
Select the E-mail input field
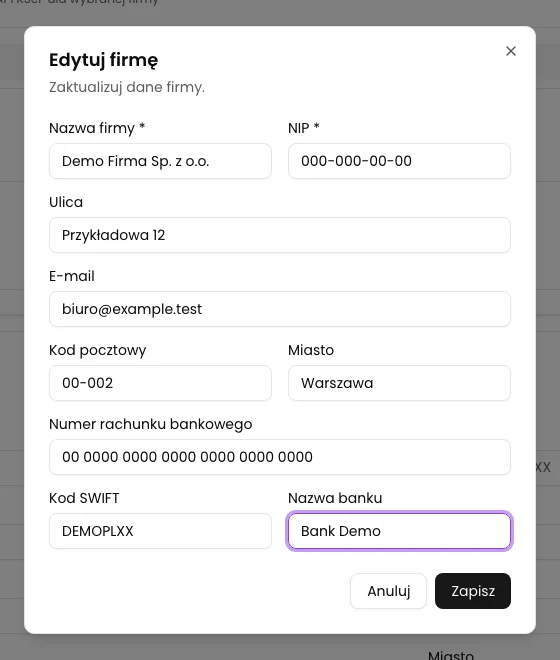coord(280,309)
